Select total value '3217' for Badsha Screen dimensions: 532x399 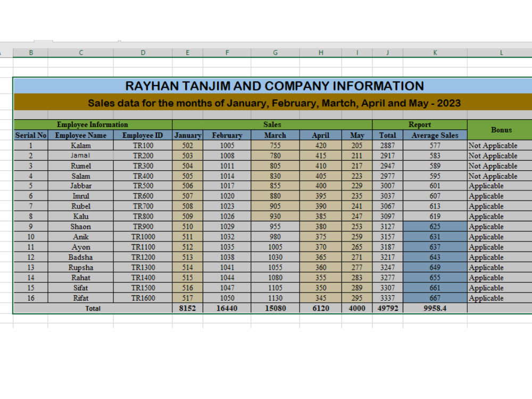pos(387,257)
